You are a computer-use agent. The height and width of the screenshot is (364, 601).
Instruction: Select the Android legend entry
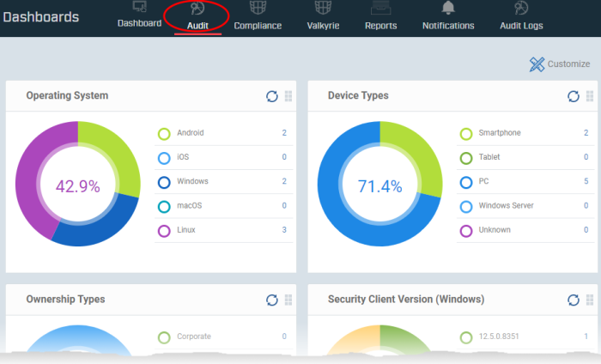click(x=223, y=133)
